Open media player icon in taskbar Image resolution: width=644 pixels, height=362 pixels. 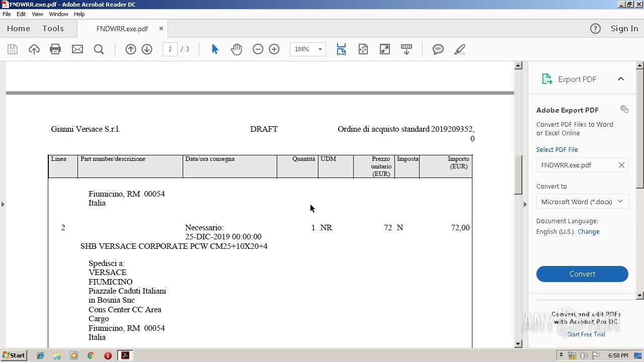point(74,355)
